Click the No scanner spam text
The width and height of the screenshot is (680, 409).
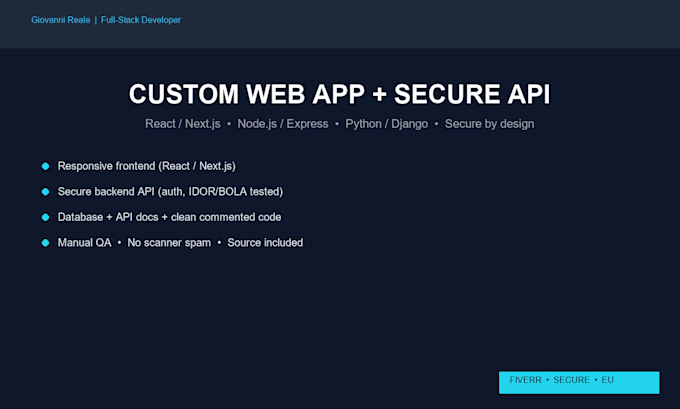(x=169, y=243)
